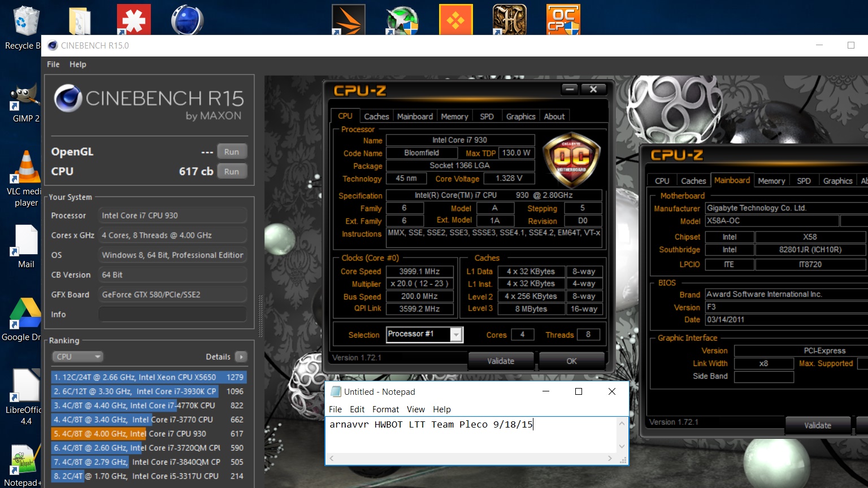Click the Info input field in Cinebench
The width and height of the screenshot is (868, 488).
coord(172,314)
